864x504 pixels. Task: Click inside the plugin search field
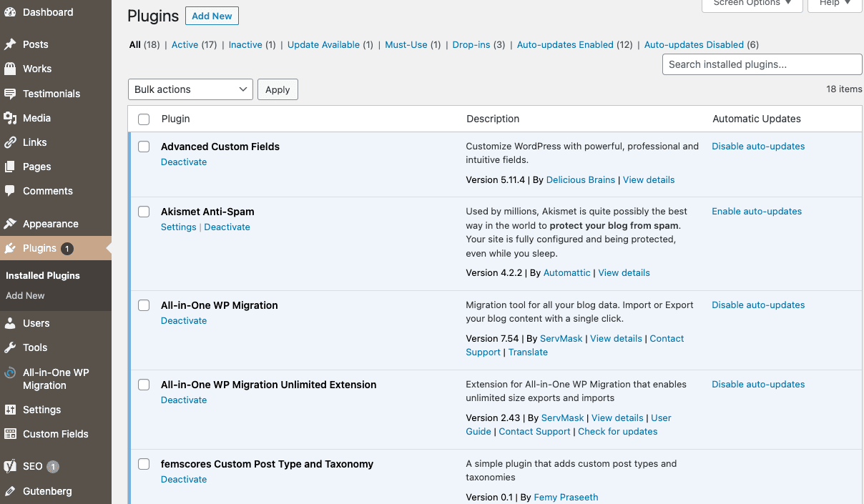[762, 64]
